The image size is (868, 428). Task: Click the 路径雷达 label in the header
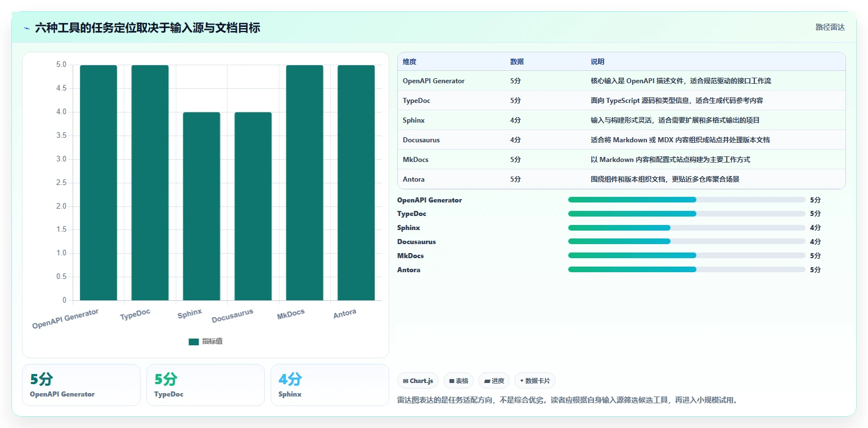tap(830, 27)
